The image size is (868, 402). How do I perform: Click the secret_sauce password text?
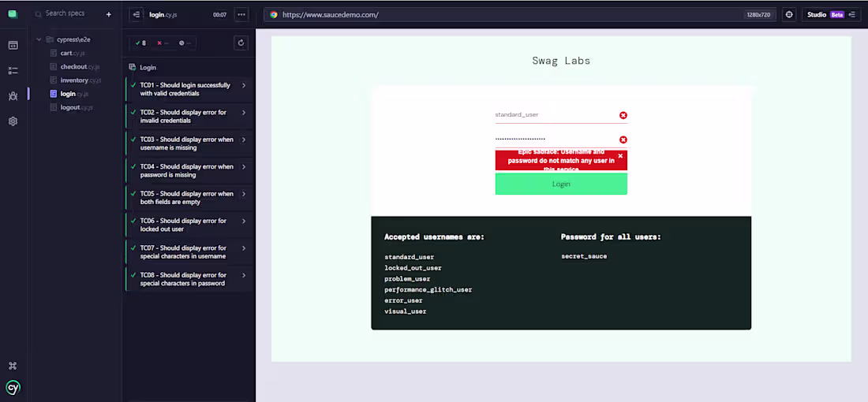point(584,257)
